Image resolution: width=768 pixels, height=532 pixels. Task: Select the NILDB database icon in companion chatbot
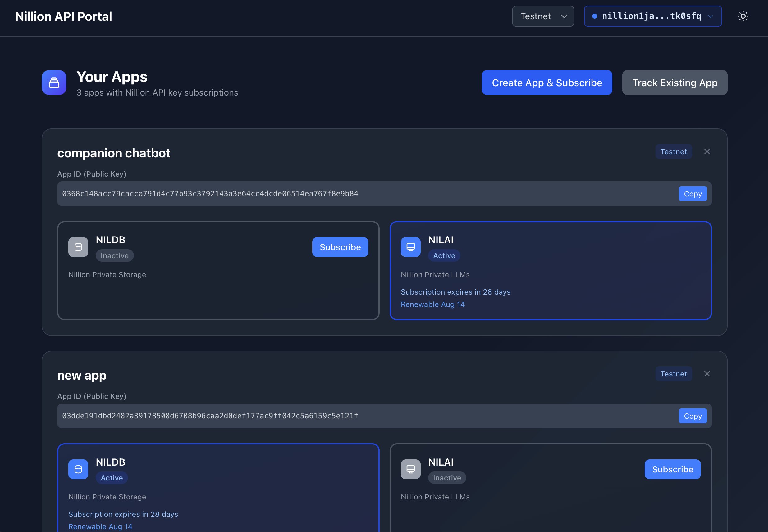[78, 247]
